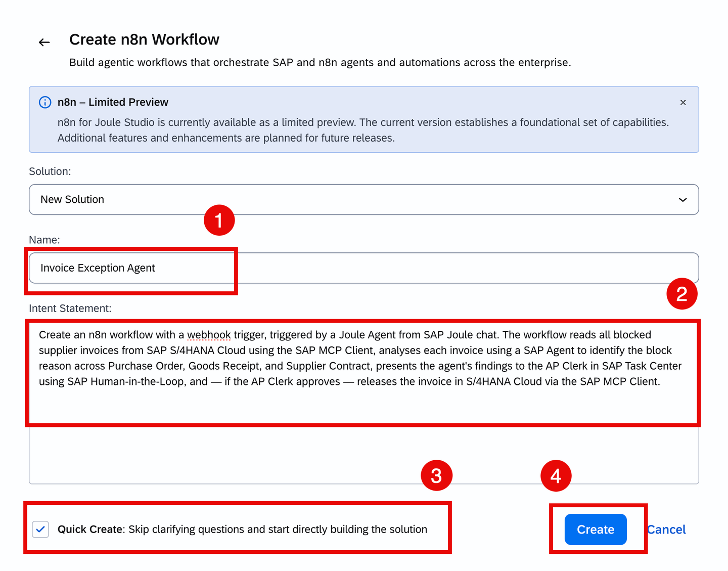Click the 'n8n – Limited Preview' banner heading
Image resolution: width=728 pixels, height=571 pixels.
coord(113,102)
